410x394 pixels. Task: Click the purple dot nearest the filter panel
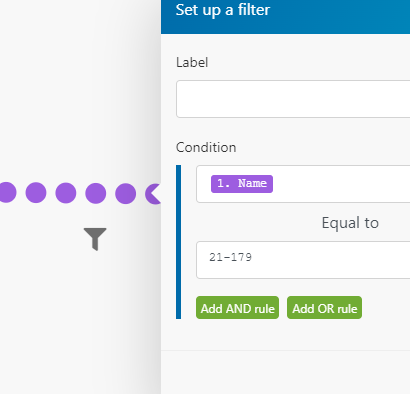[125, 193]
